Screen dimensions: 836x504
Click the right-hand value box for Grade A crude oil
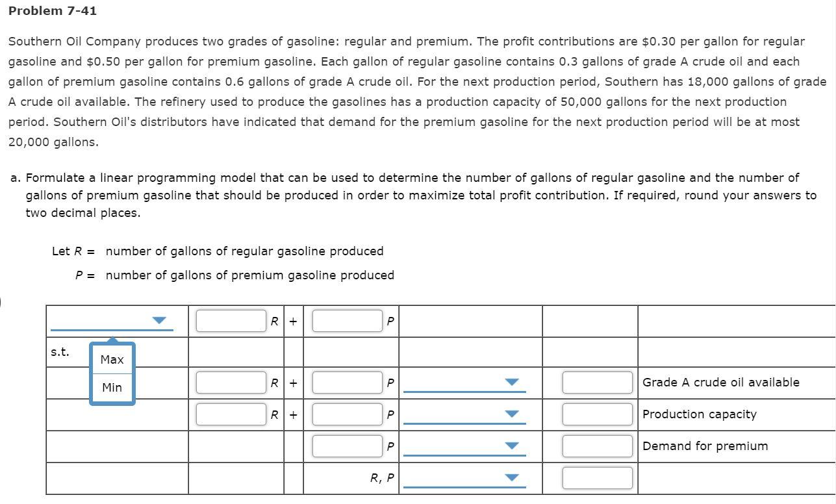point(597,383)
